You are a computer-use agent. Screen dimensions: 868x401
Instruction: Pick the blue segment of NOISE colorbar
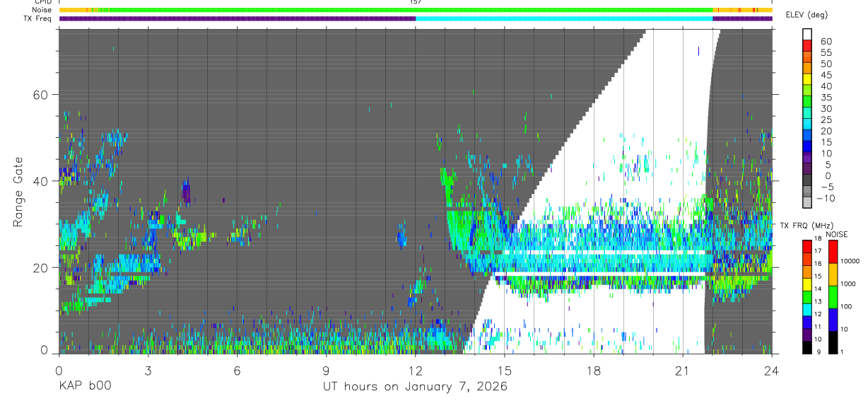833,320
